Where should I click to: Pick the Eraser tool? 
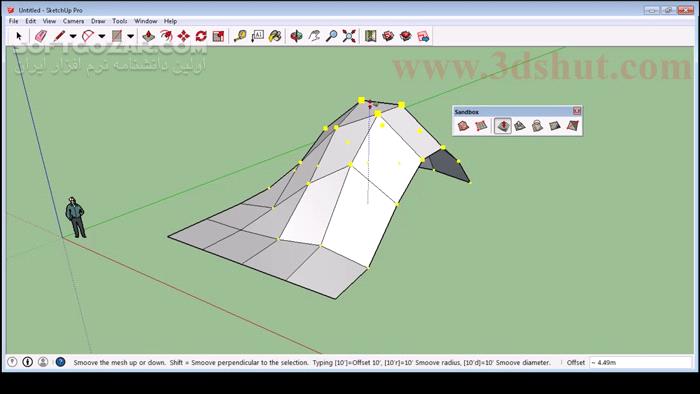click(x=41, y=36)
